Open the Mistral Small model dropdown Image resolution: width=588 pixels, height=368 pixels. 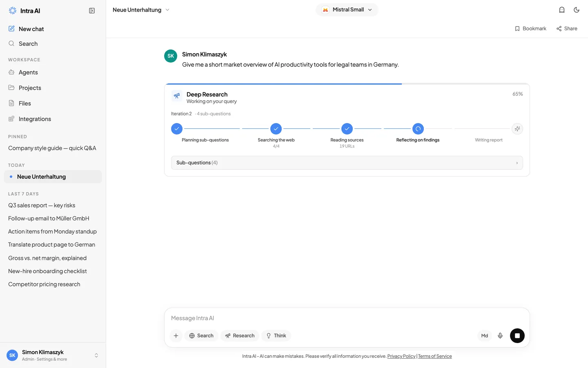(347, 10)
